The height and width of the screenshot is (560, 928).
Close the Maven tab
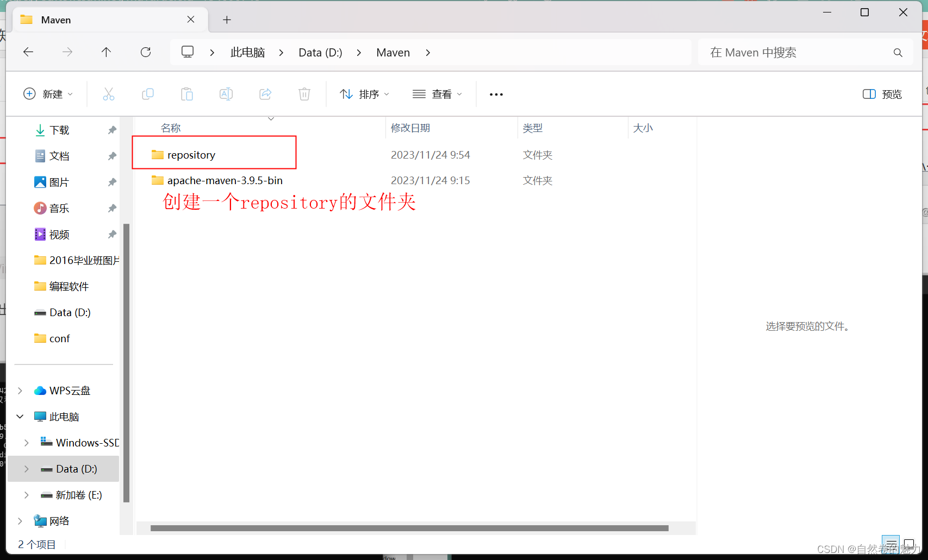pyautogui.click(x=191, y=20)
